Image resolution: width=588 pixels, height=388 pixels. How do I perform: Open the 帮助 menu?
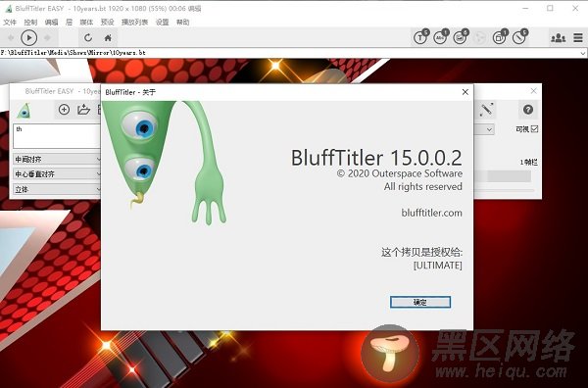[x=182, y=23]
